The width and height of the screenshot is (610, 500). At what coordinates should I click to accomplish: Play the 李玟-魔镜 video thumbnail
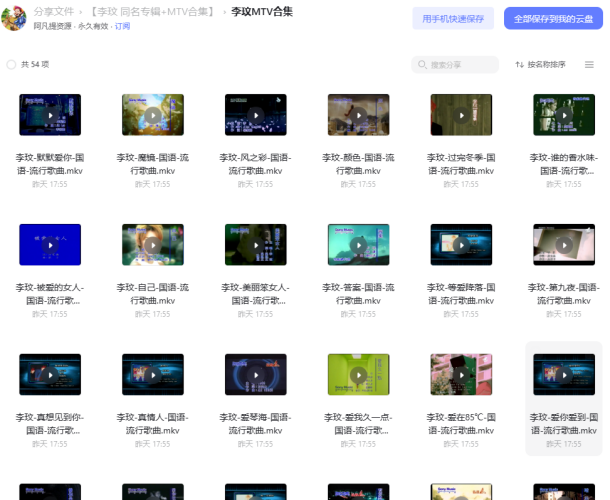(x=153, y=115)
